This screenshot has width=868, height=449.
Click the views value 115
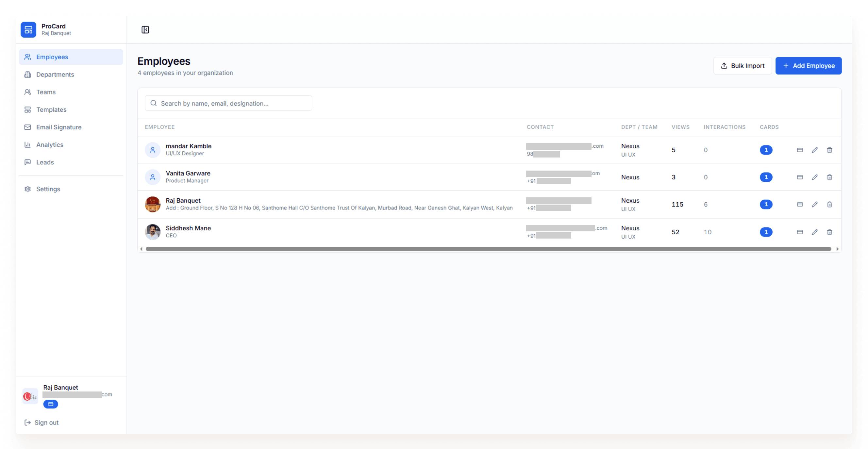pos(677,205)
